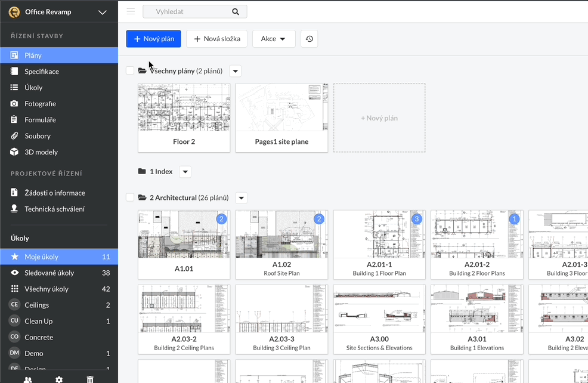This screenshot has height=383, width=588.
Task: Go to Specifikace in the sidebar
Action: pyautogui.click(x=42, y=72)
